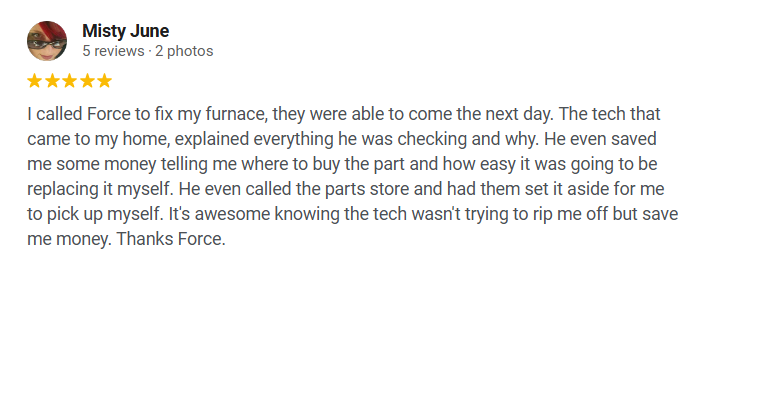The image size is (770, 417).
Task: Open the "5 reviews" count link
Action: pyautogui.click(x=113, y=51)
